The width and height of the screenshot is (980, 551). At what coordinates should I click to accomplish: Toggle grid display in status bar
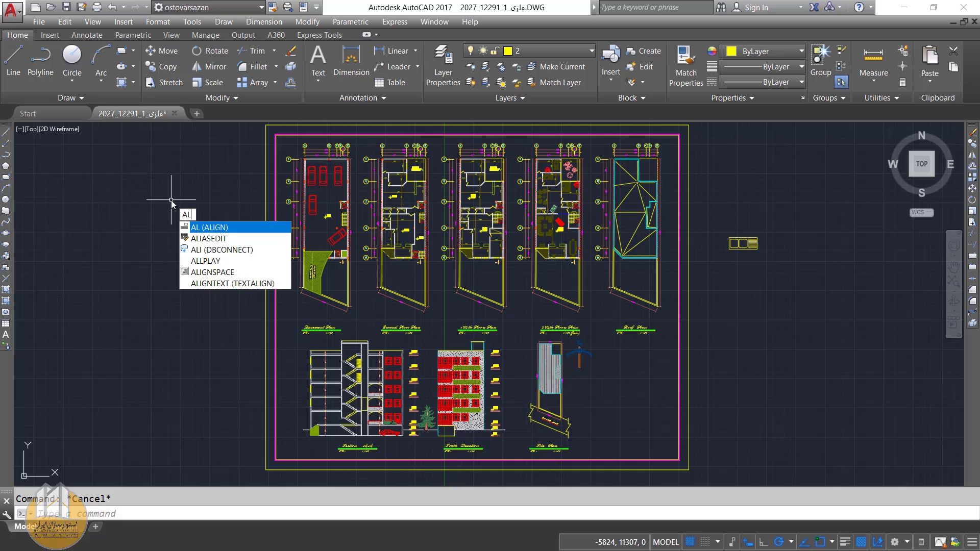pos(690,542)
